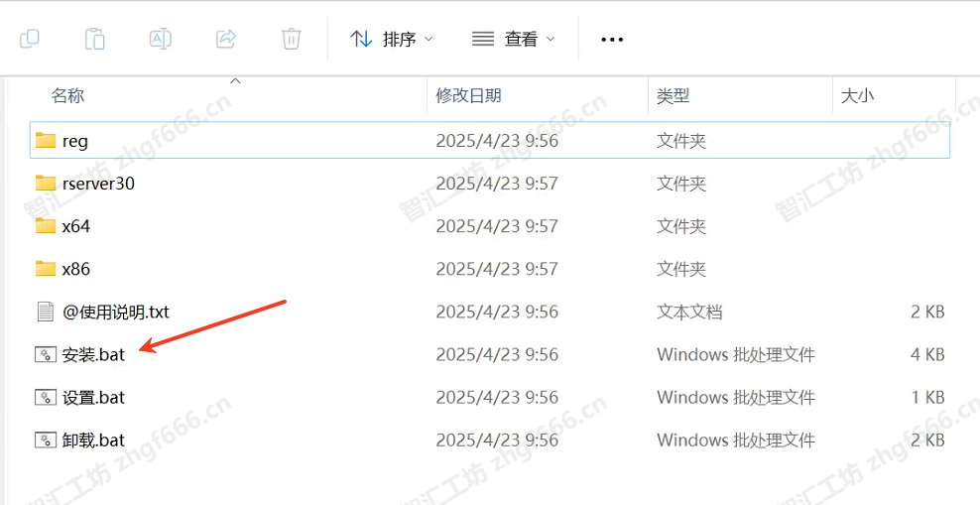This screenshot has width=980, height=505.
Task: Click the 文本文档 type of @使用说明.txt
Action: [689, 312]
